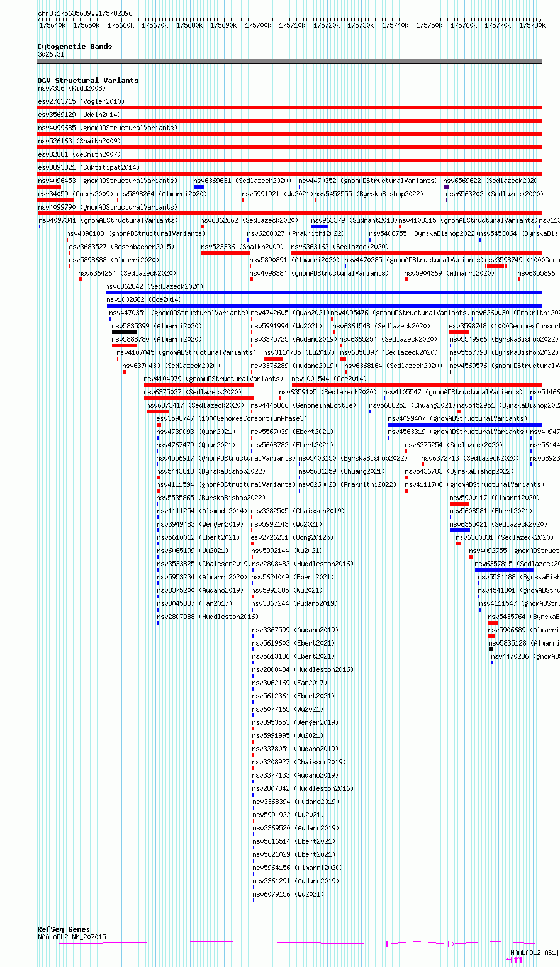Click nsv6362842 (Sedlazeck2020) label
560x967 pixels.
154,286
